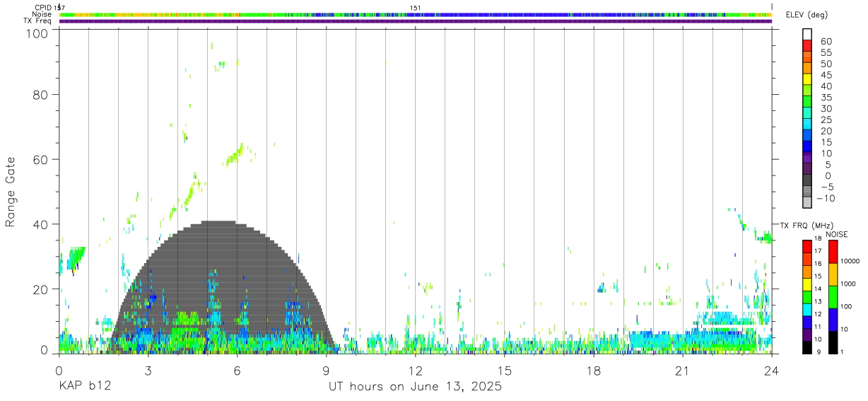Click the −10 tick on the elevation colorbar

[x=824, y=199]
